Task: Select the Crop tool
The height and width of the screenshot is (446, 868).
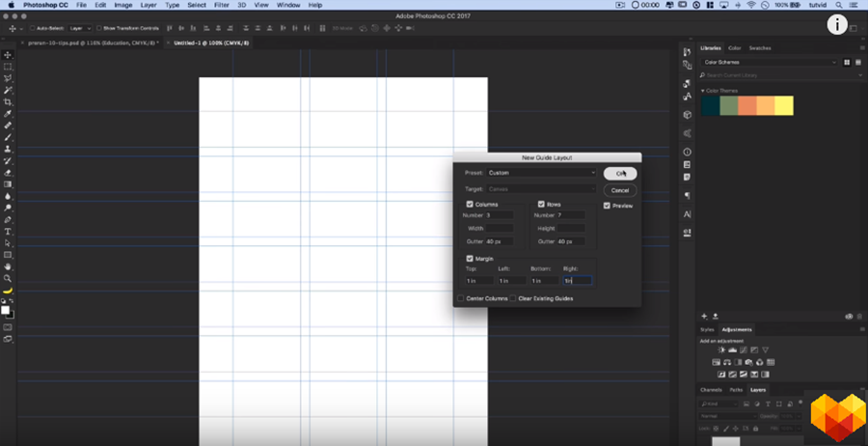Action: coord(8,102)
